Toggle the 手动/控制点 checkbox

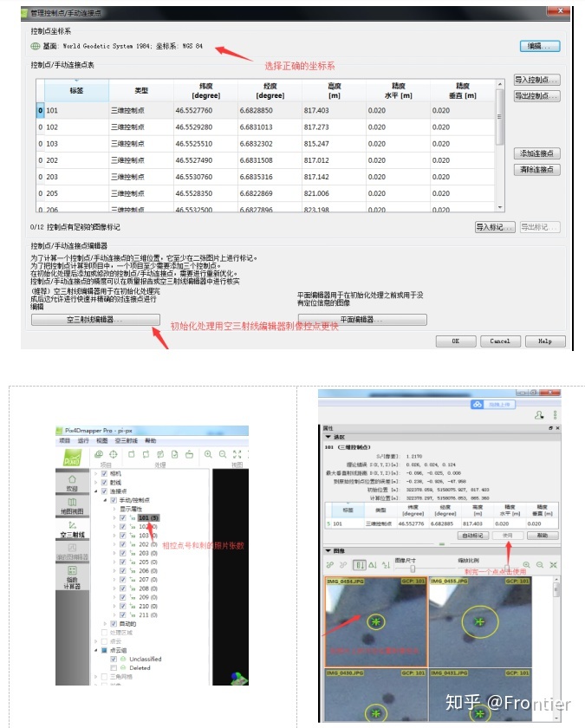point(114,500)
